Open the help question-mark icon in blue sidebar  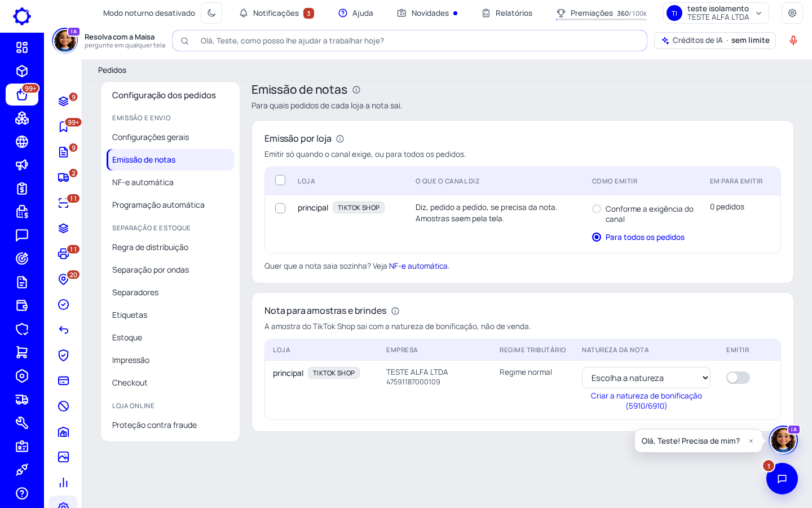pos(22,493)
